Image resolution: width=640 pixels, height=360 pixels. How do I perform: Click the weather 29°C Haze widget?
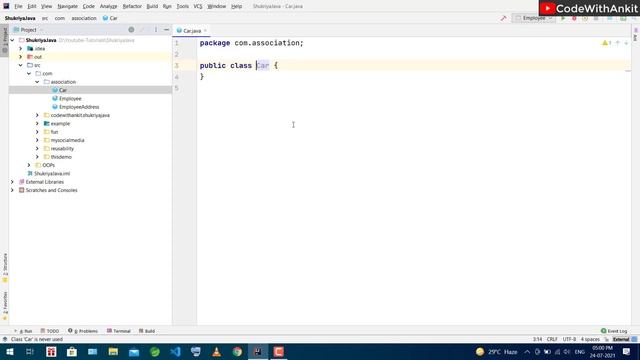coord(497,352)
